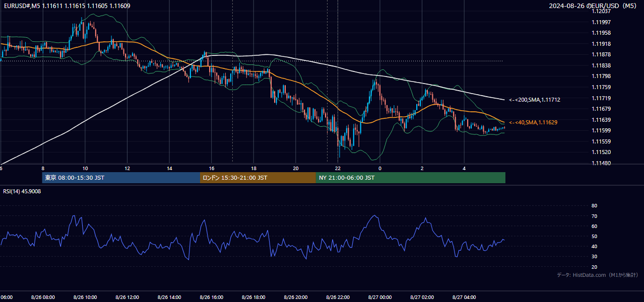The image size is (644, 302).
Task: Click RSI level 80 on the scale
Action: click(594, 206)
